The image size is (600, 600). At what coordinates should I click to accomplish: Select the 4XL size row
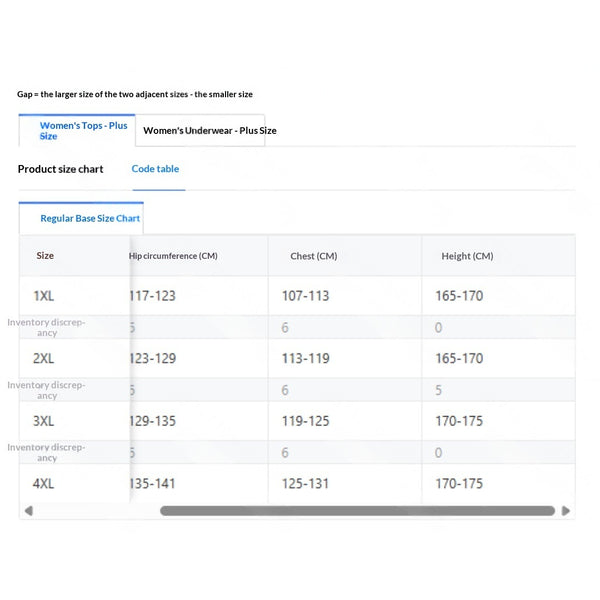297,484
